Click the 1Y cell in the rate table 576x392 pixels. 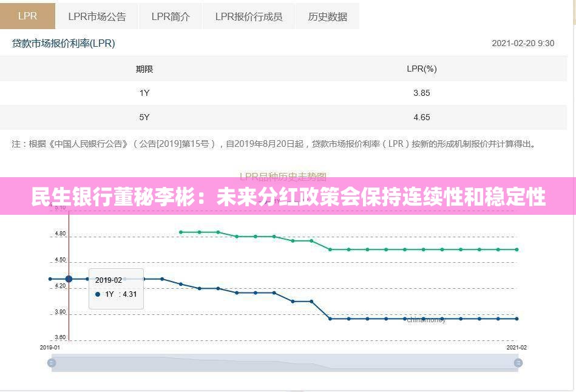coord(144,93)
